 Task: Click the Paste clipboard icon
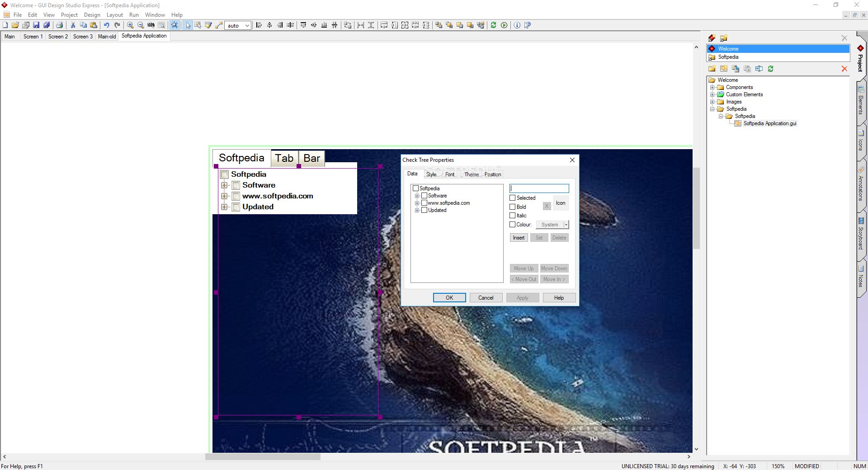click(x=94, y=25)
